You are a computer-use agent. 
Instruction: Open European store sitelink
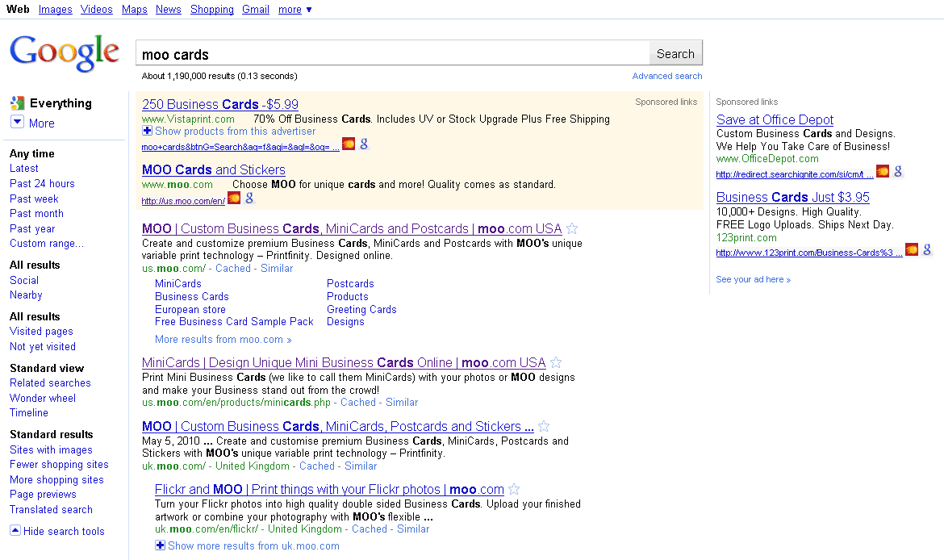point(190,310)
